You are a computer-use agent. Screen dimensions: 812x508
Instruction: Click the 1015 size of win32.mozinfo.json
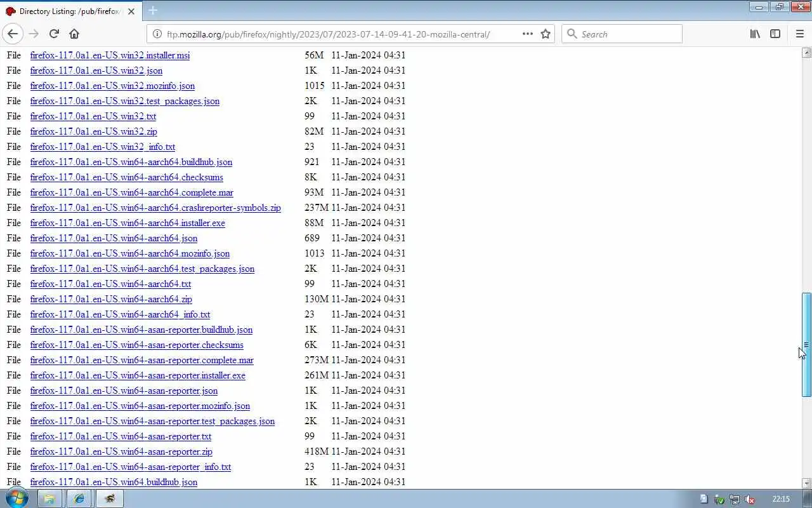click(314, 86)
